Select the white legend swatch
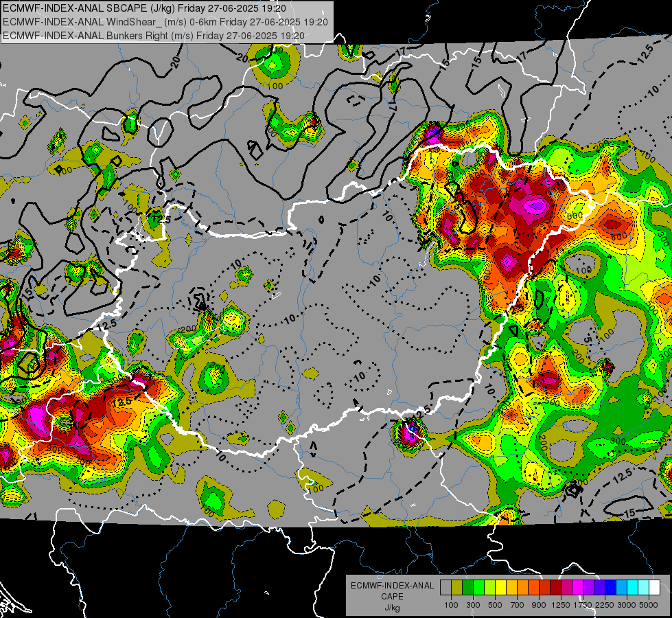This screenshot has height=618, width=672. 654,587
